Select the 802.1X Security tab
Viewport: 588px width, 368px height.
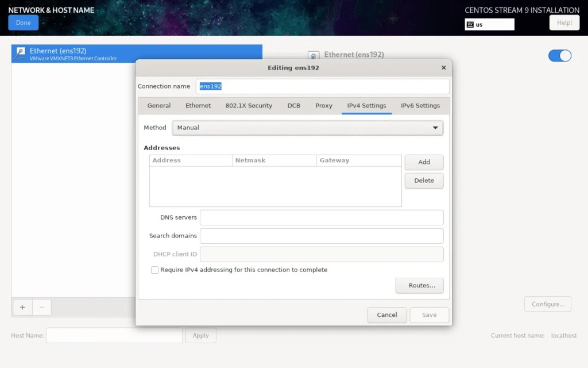pyautogui.click(x=249, y=106)
